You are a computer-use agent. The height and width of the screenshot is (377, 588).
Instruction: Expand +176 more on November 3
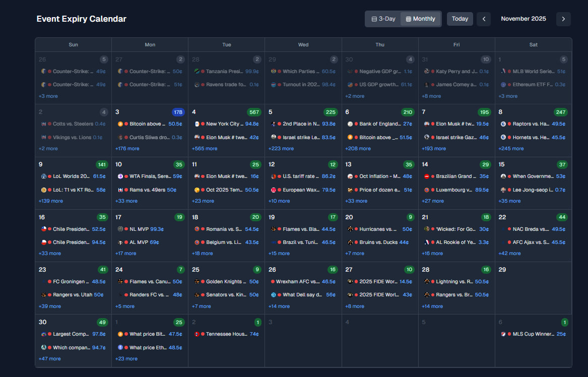tap(127, 149)
